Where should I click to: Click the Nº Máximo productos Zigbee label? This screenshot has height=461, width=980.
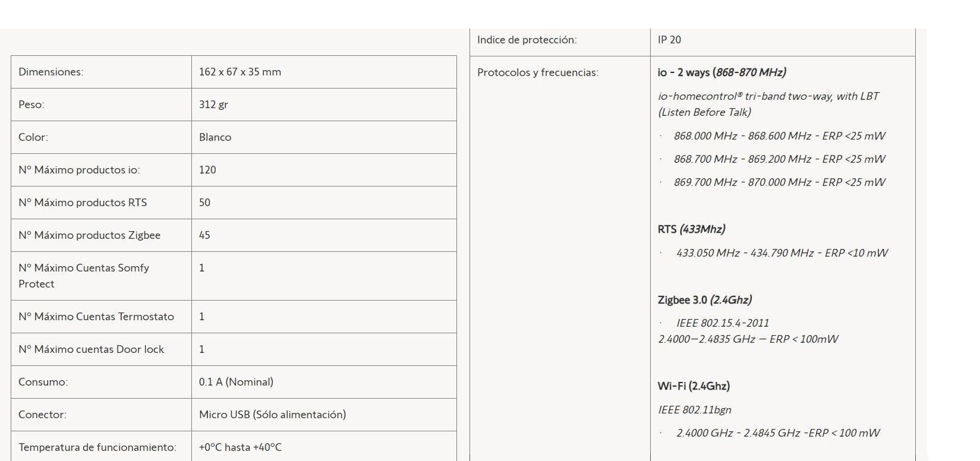[x=89, y=235]
